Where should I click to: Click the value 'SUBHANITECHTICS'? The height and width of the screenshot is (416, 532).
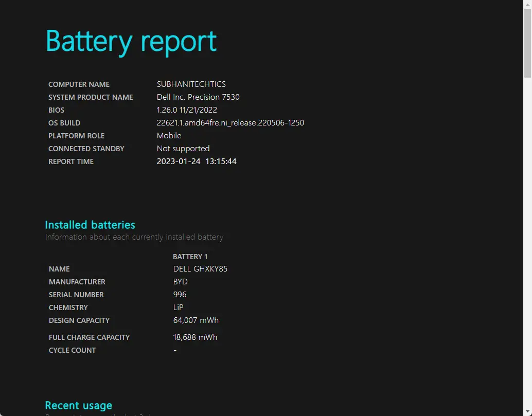pyautogui.click(x=191, y=84)
